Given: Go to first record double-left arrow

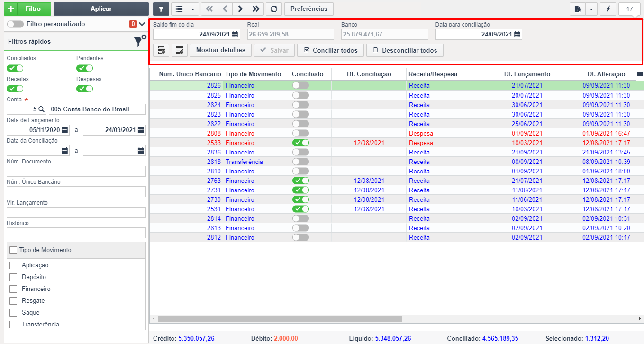Looking at the screenshot, I should 209,9.
